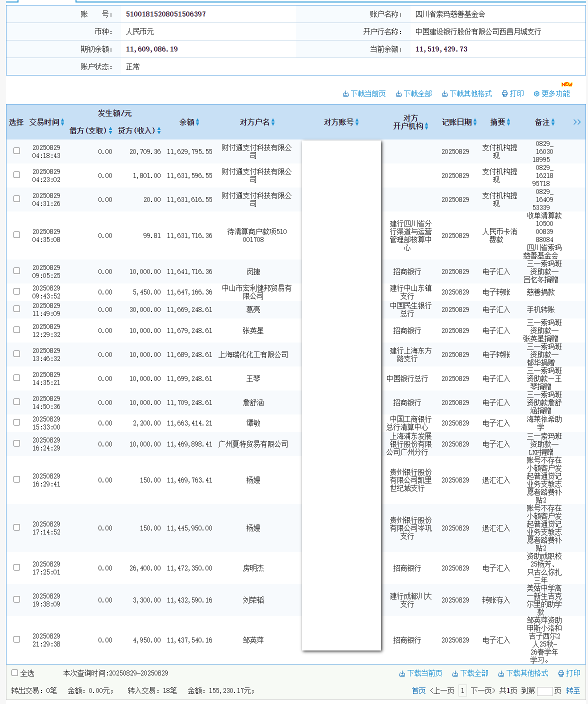Tick checkbox for 邹英萍 transaction
Viewport: 588px width, 704px height.
click(x=17, y=639)
